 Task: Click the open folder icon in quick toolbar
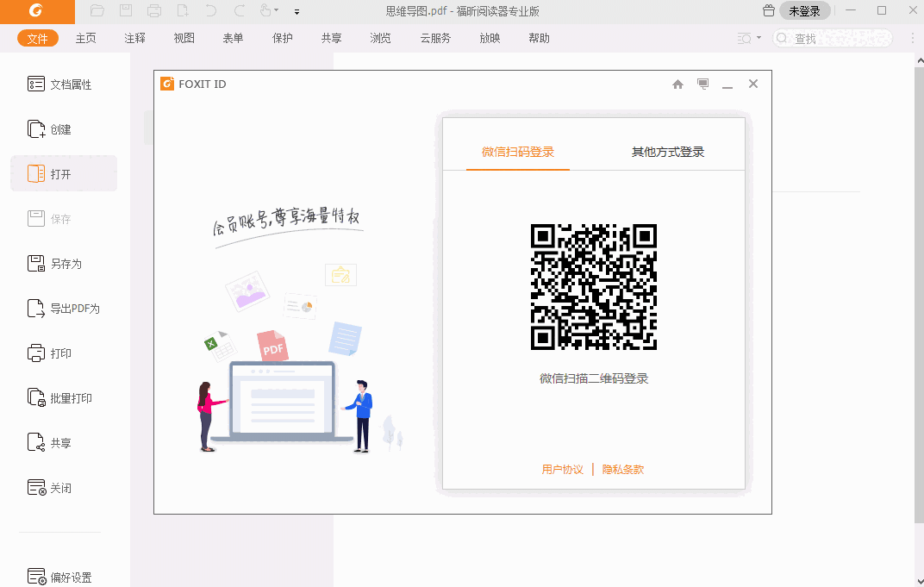[97, 11]
